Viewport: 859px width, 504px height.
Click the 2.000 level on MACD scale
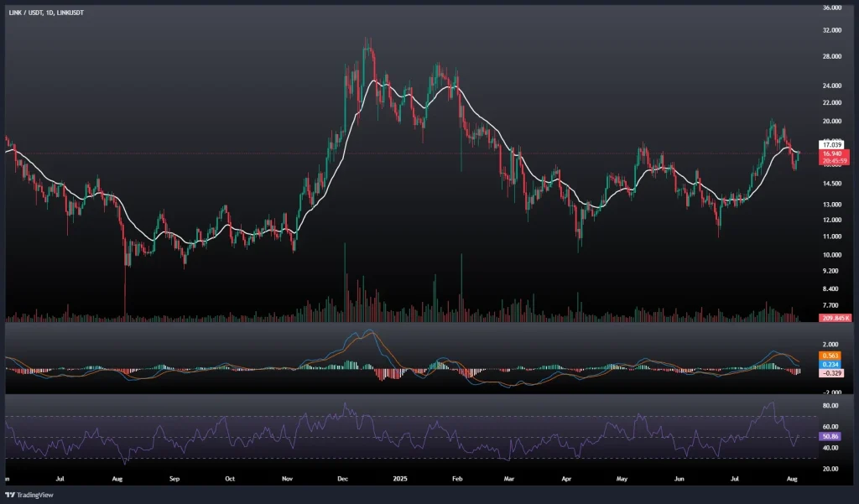pyautogui.click(x=830, y=344)
